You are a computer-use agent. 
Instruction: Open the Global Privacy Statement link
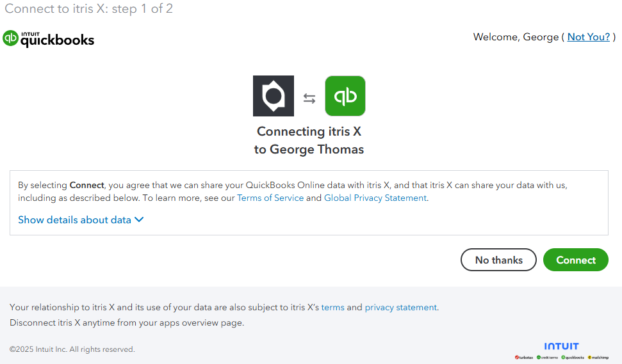375,198
